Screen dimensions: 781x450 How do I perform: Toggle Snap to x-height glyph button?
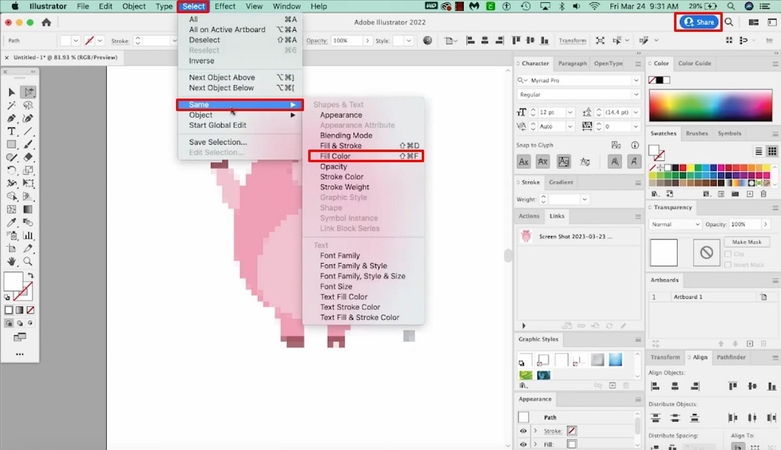point(543,161)
